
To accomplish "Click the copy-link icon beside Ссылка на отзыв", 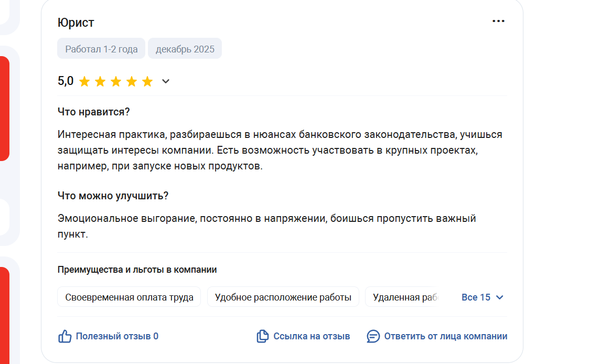I will click(262, 336).
